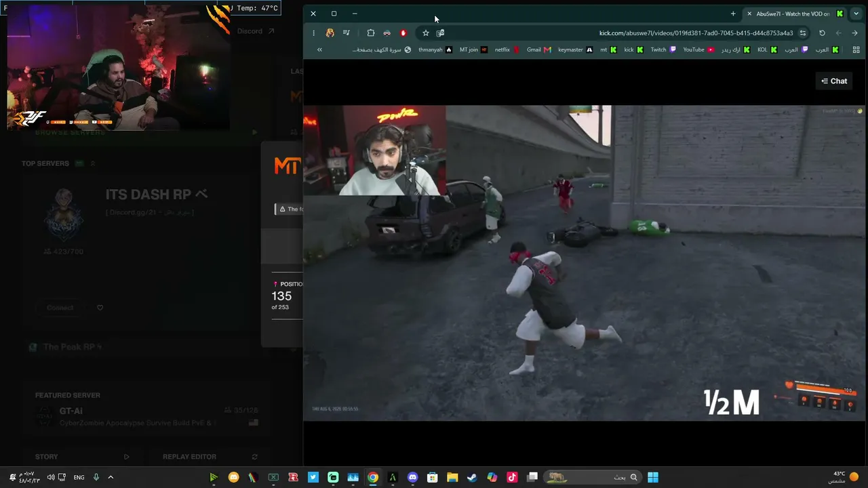Viewport: 868px width, 488px height.
Task: Open the weather widget showing 43°C
Action: (843, 477)
